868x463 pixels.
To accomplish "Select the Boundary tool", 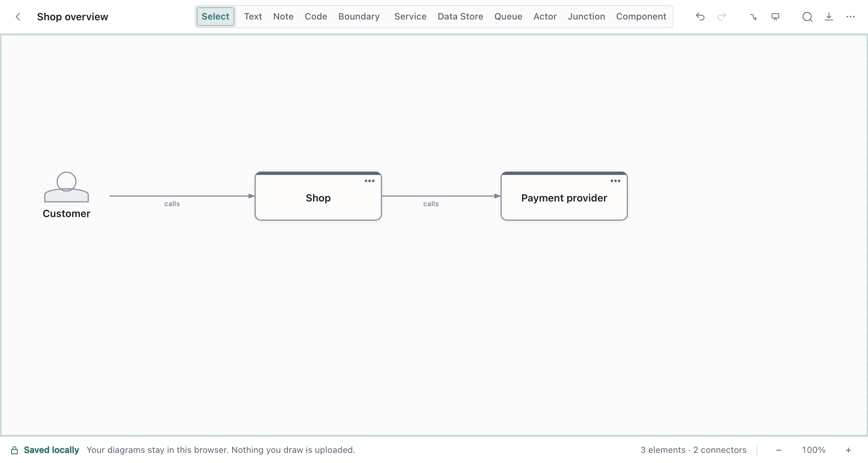I will point(359,17).
